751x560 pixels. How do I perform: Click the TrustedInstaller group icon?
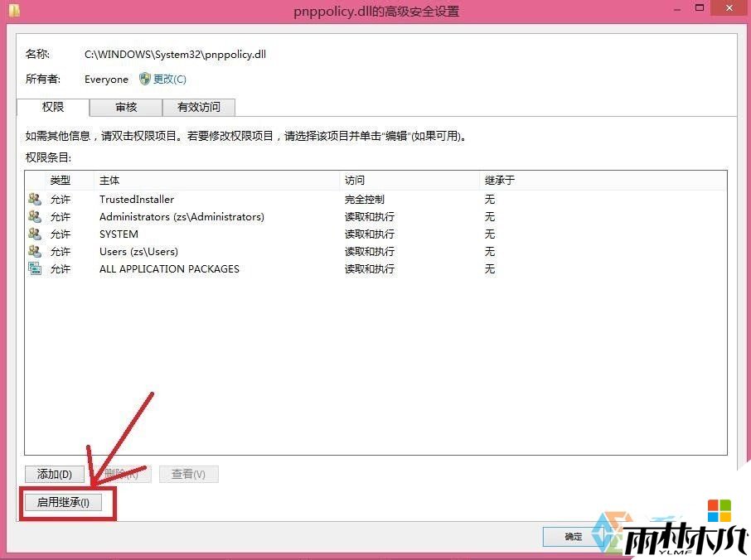pyautogui.click(x=34, y=199)
